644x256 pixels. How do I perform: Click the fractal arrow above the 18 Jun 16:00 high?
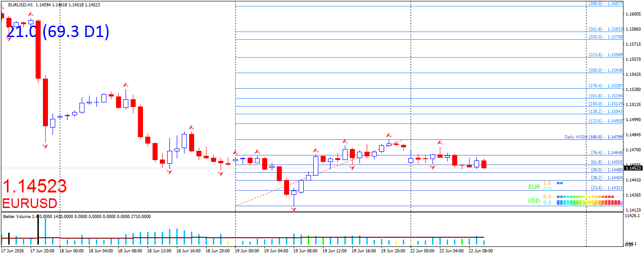click(x=192, y=127)
